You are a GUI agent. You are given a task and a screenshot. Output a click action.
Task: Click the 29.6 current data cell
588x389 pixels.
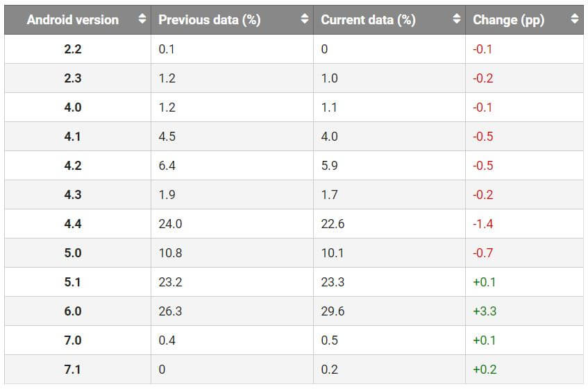[333, 311]
